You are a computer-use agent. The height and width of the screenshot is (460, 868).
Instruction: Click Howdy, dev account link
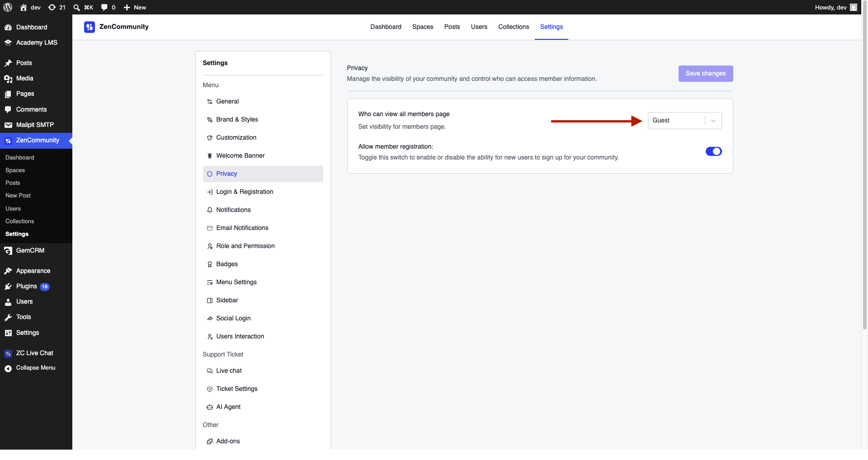coord(835,7)
